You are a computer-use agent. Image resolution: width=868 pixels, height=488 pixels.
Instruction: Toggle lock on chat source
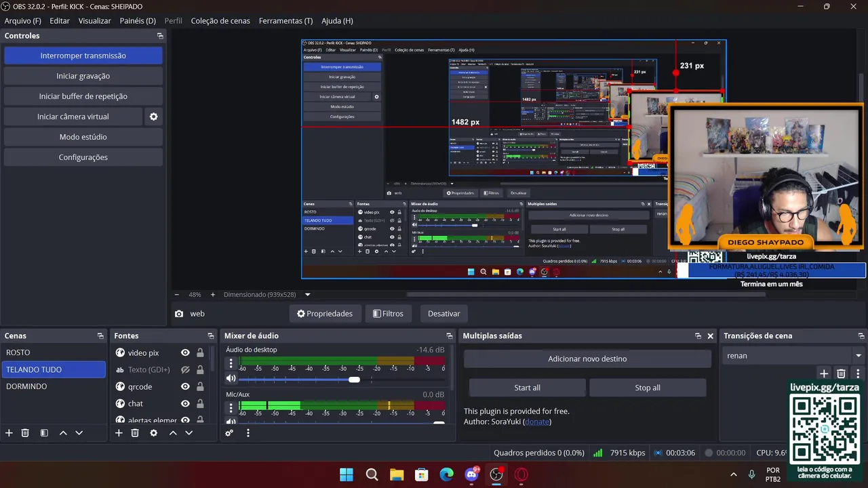pyautogui.click(x=200, y=403)
